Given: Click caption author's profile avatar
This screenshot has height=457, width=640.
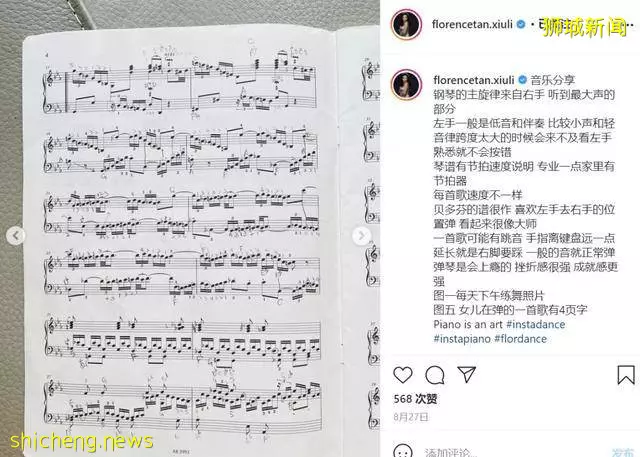Looking at the screenshot, I should (406, 85).
